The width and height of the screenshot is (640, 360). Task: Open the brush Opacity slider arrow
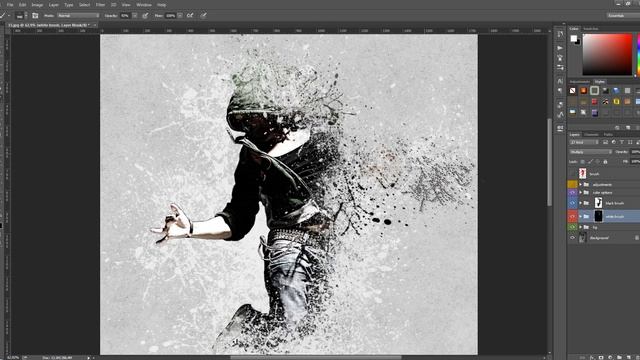tap(135, 16)
